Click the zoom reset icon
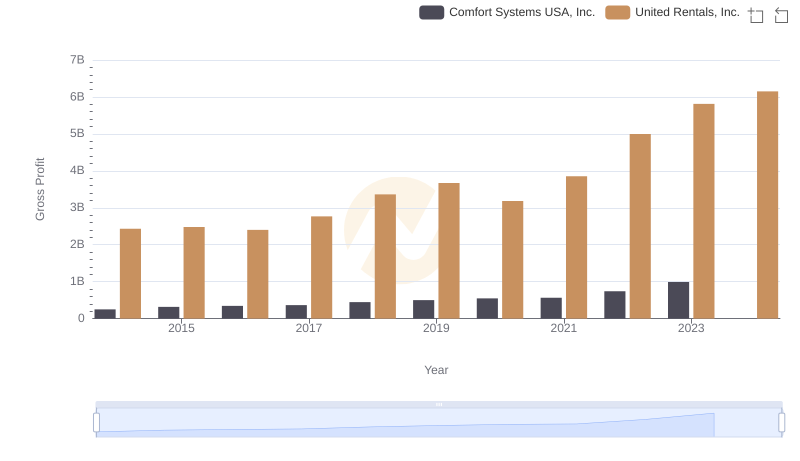800x461 pixels. (x=781, y=15)
